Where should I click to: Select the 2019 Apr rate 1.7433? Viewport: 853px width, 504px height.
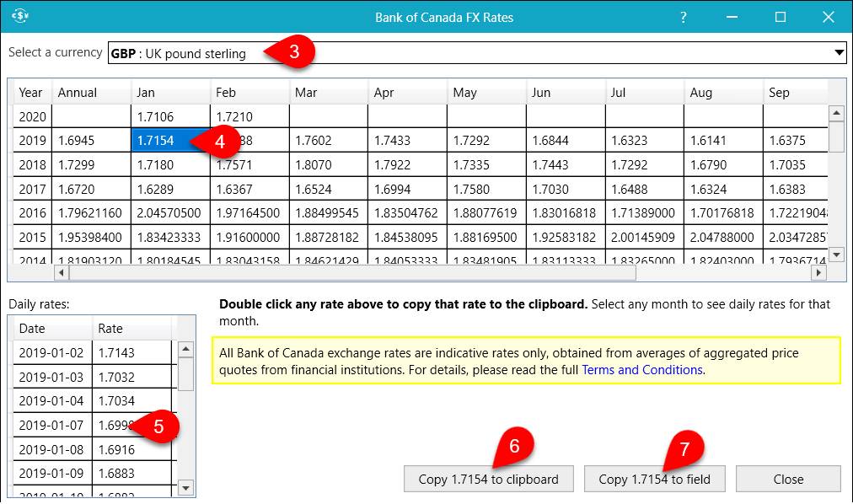[x=407, y=140]
